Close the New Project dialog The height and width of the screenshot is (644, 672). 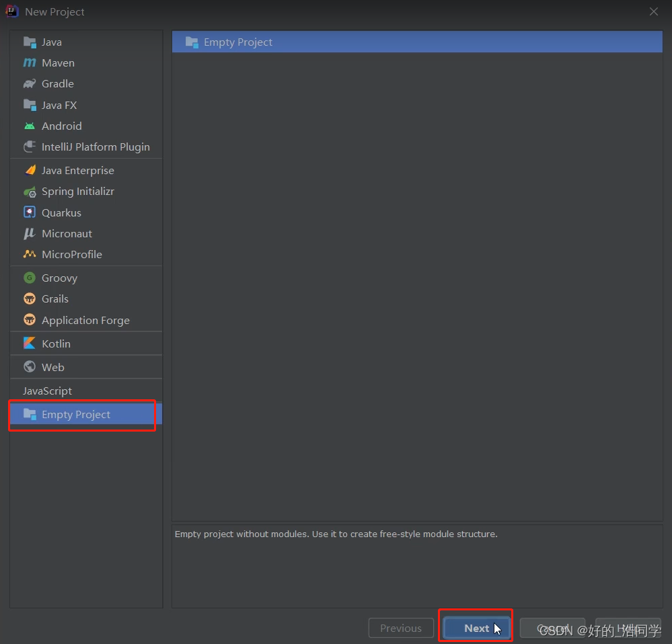point(654,11)
